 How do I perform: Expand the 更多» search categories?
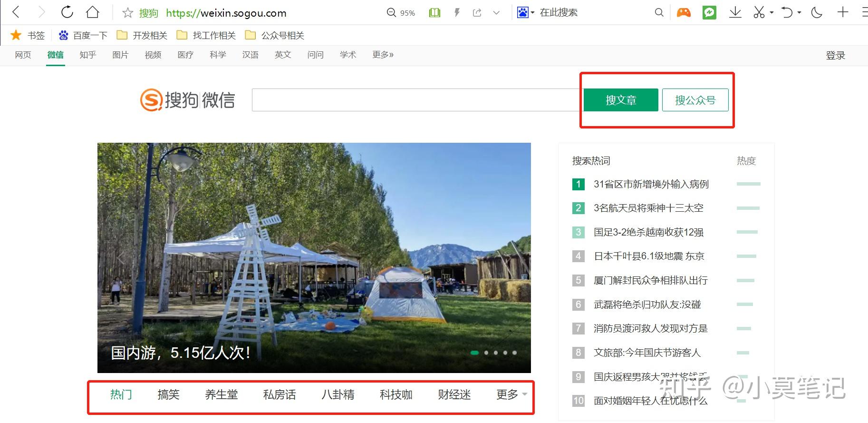click(x=383, y=55)
